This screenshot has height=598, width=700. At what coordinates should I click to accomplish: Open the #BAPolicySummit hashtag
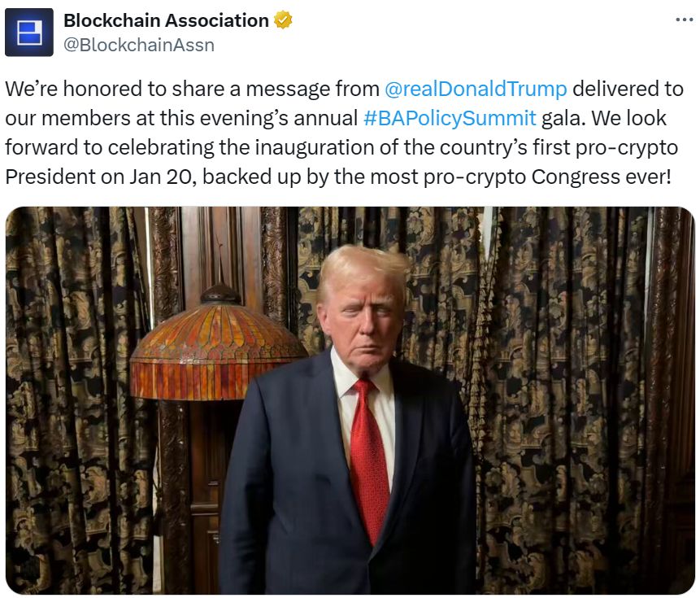450,118
